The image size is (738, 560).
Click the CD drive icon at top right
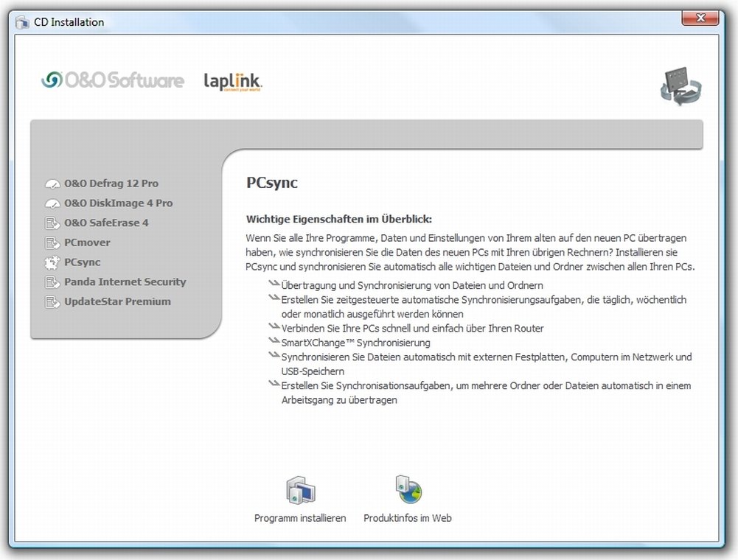pyautogui.click(x=680, y=86)
